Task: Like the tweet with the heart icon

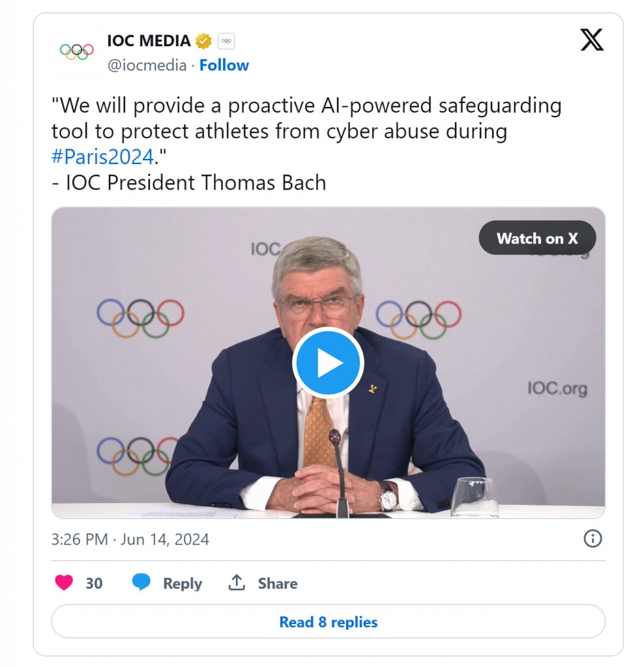Action: coord(64,583)
